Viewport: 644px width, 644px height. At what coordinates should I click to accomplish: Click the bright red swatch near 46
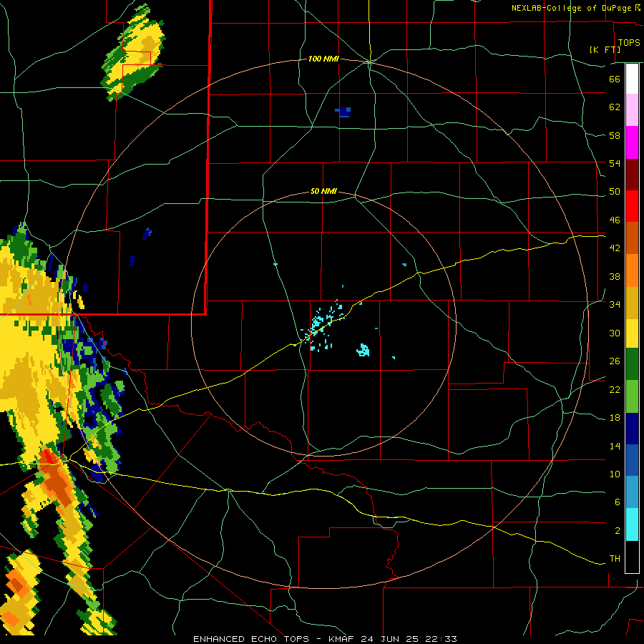[x=632, y=206]
